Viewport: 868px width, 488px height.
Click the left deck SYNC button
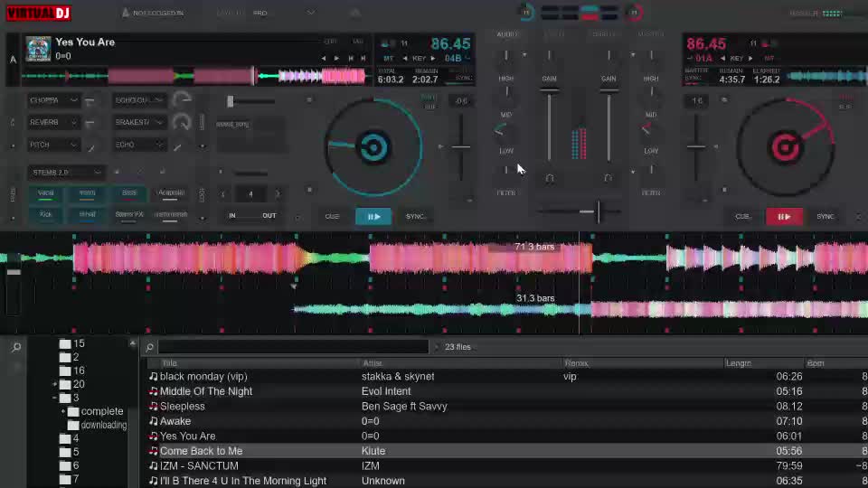coord(416,216)
